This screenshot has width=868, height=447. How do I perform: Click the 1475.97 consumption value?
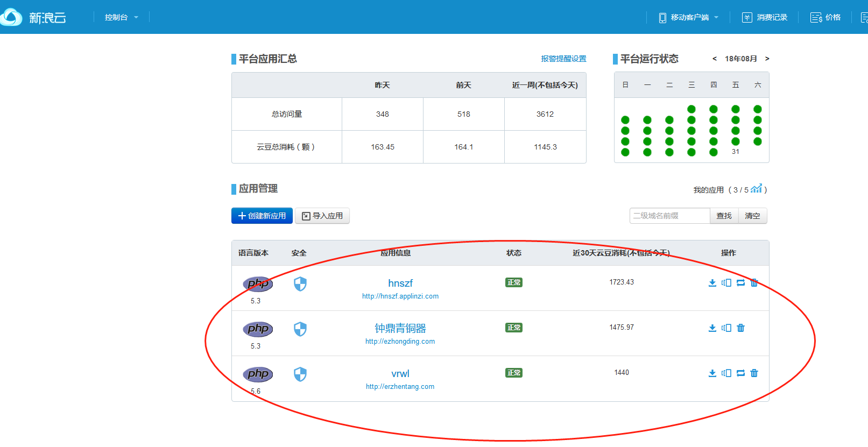tap(622, 328)
